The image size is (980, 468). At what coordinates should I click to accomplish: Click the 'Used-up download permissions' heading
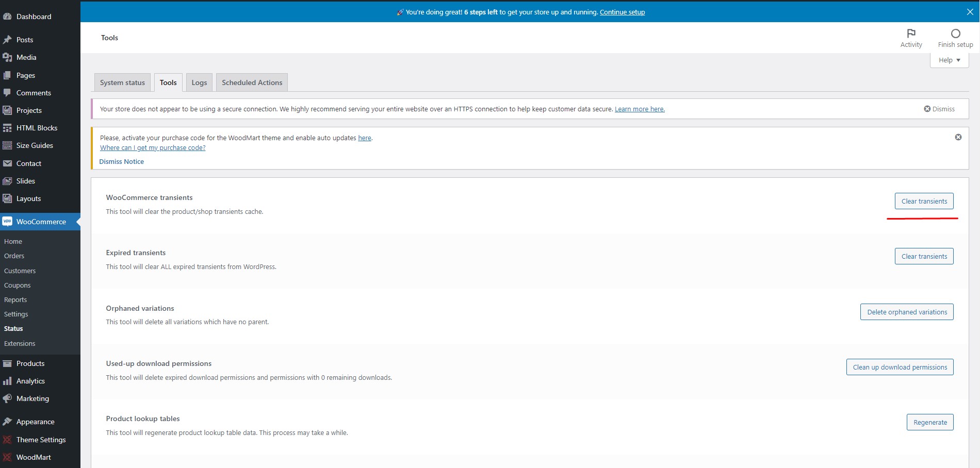pyautogui.click(x=159, y=363)
